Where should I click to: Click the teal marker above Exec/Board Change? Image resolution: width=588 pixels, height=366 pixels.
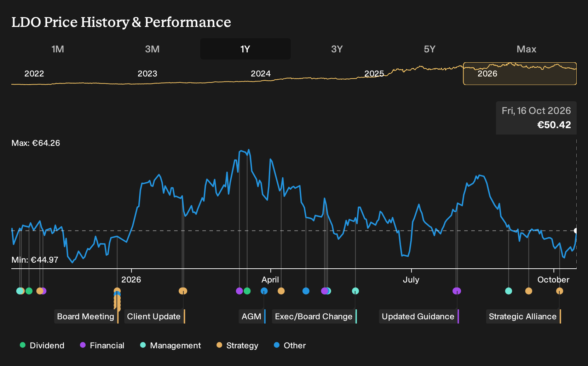356,291
